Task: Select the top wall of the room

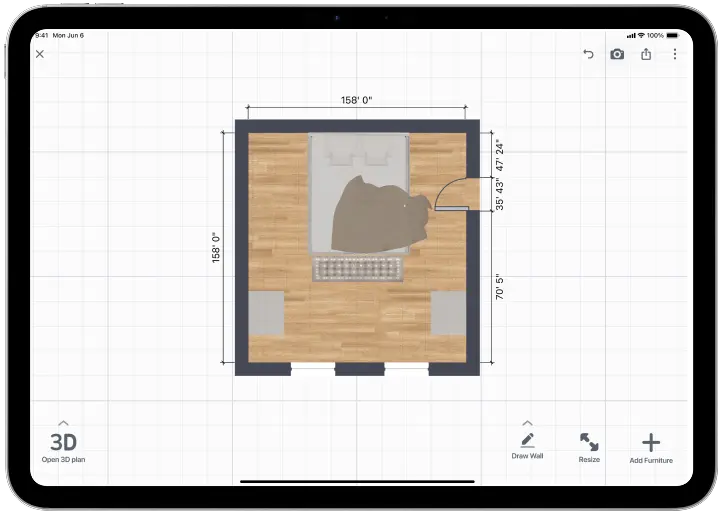Action: click(357, 126)
